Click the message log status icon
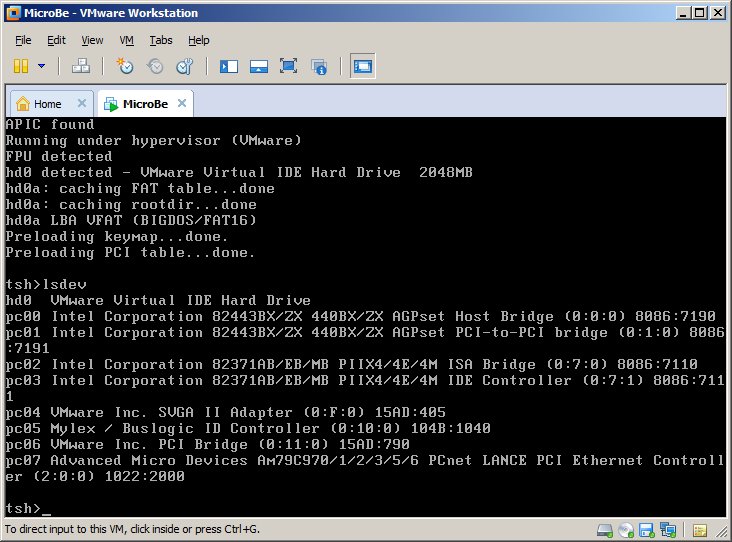 699,530
